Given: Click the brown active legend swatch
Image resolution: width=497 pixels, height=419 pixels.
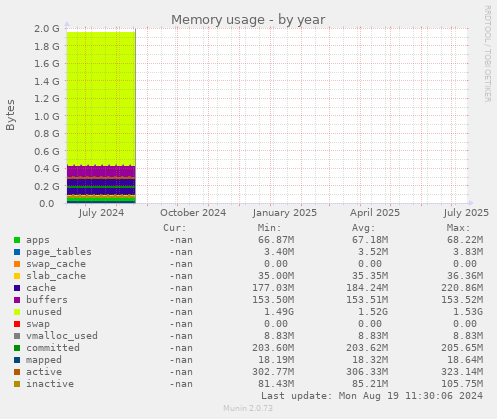Looking at the screenshot, I should coord(17,372).
